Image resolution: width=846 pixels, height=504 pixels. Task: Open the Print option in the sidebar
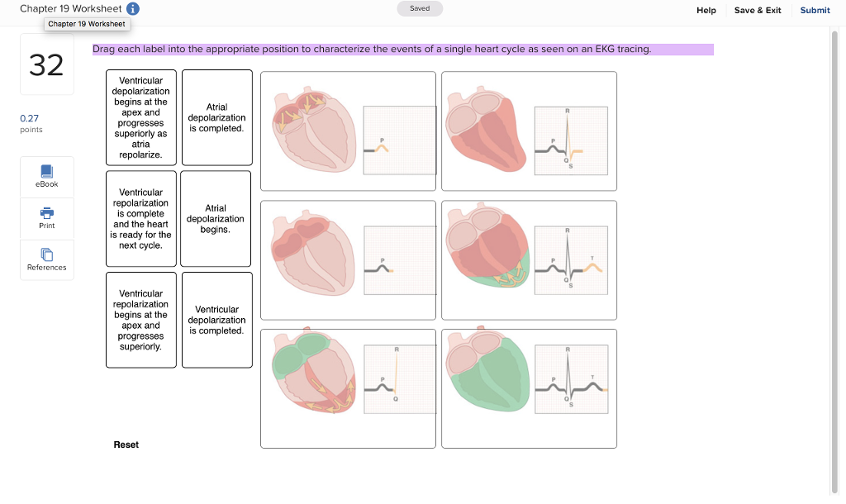tap(46, 218)
